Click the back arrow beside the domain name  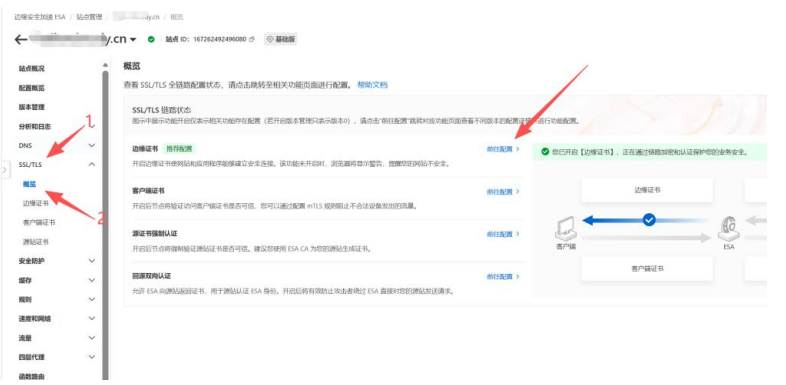(x=21, y=40)
